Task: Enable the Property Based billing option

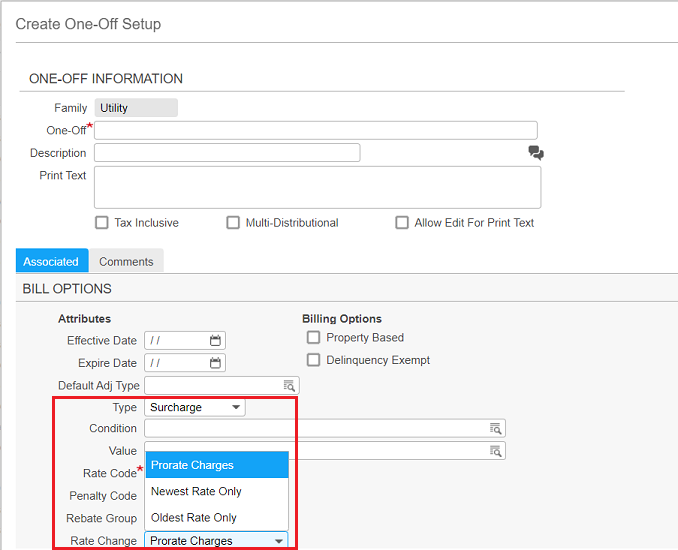Action: pyautogui.click(x=314, y=338)
